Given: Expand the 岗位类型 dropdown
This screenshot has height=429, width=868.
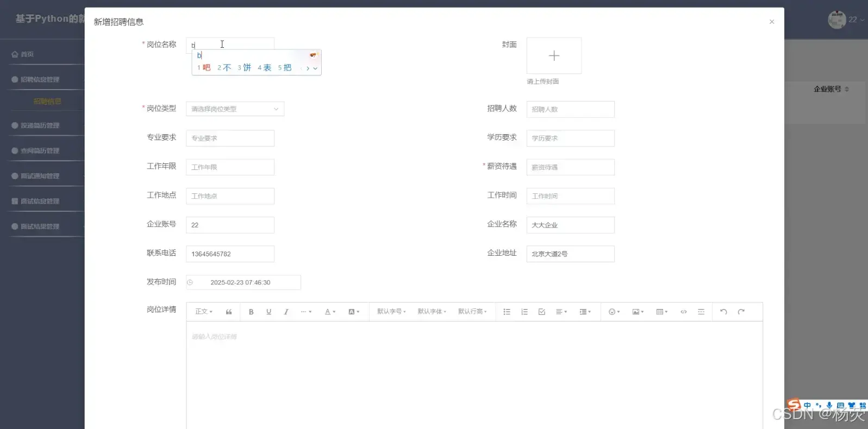Looking at the screenshot, I should point(235,109).
